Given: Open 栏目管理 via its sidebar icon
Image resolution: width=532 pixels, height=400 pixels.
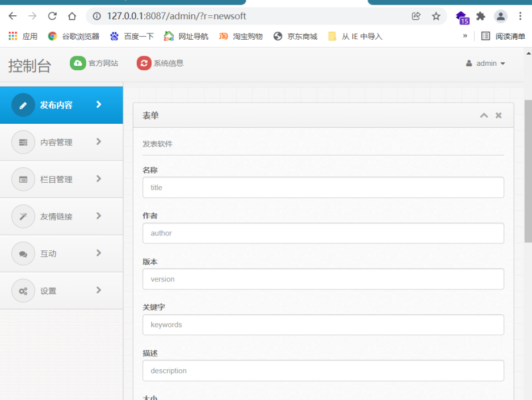Looking at the screenshot, I should pyautogui.click(x=23, y=179).
